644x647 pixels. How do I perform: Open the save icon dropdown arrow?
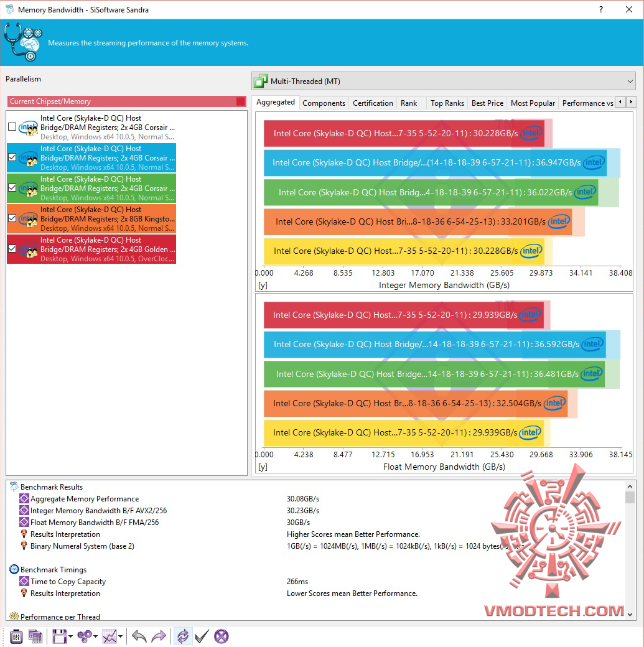click(70, 636)
